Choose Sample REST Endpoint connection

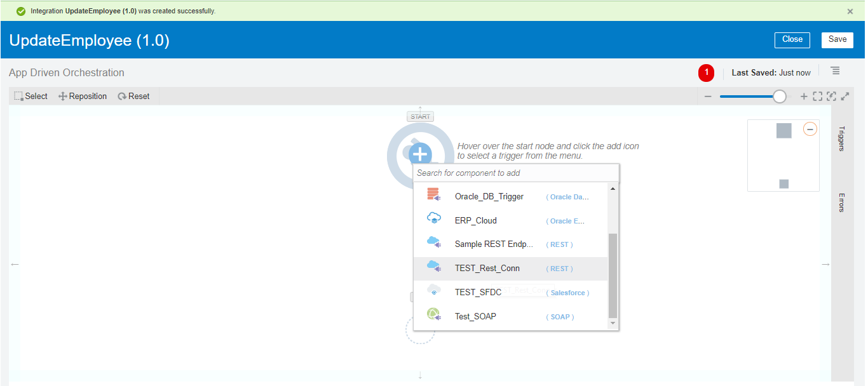511,244
